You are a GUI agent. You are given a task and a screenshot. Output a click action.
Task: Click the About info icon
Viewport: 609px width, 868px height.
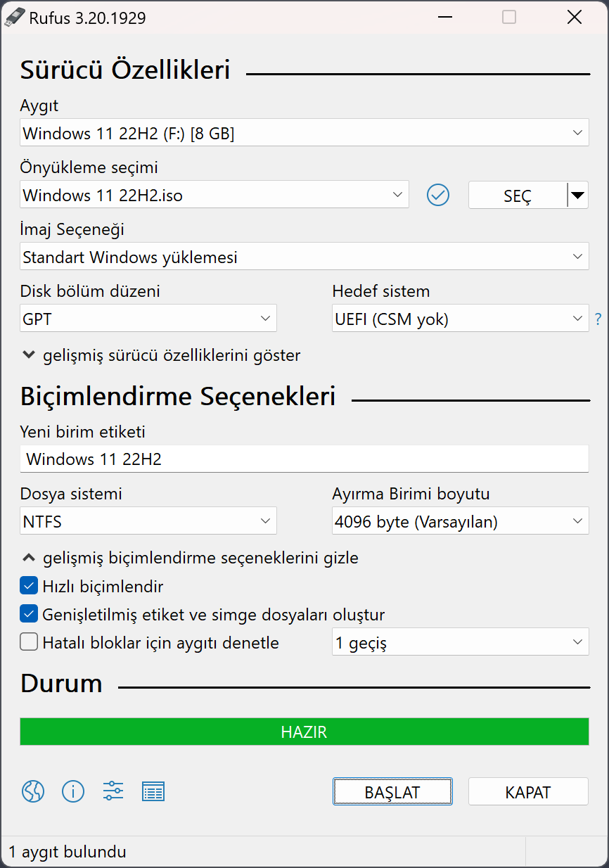[73, 791]
